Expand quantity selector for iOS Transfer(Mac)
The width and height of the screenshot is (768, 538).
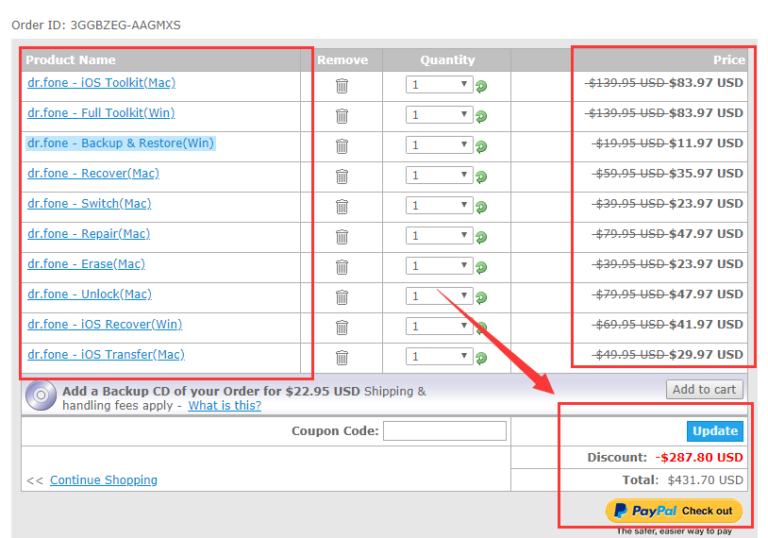pyautogui.click(x=439, y=356)
